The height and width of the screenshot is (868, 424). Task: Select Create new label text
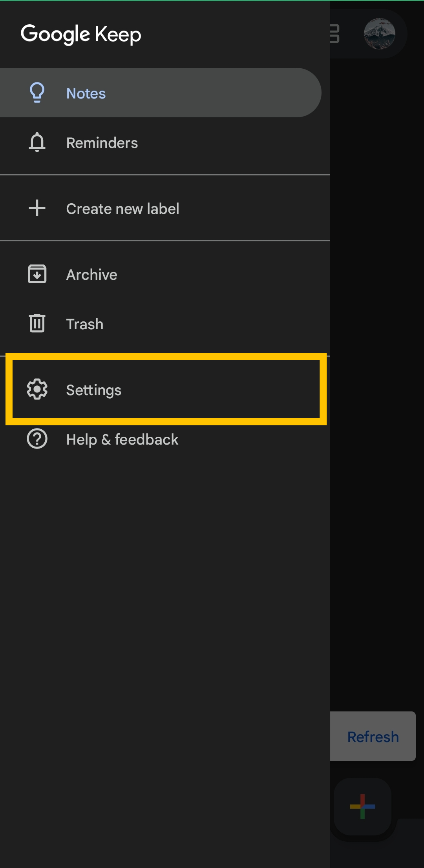click(122, 209)
